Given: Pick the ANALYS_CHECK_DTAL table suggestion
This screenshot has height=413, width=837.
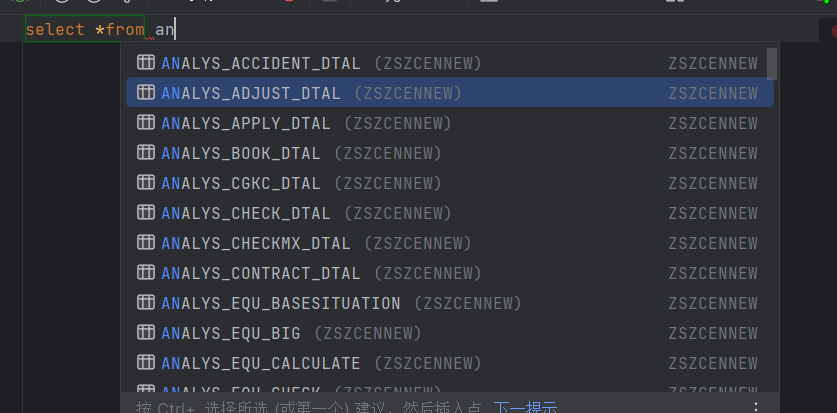Looking at the screenshot, I should [449, 213].
